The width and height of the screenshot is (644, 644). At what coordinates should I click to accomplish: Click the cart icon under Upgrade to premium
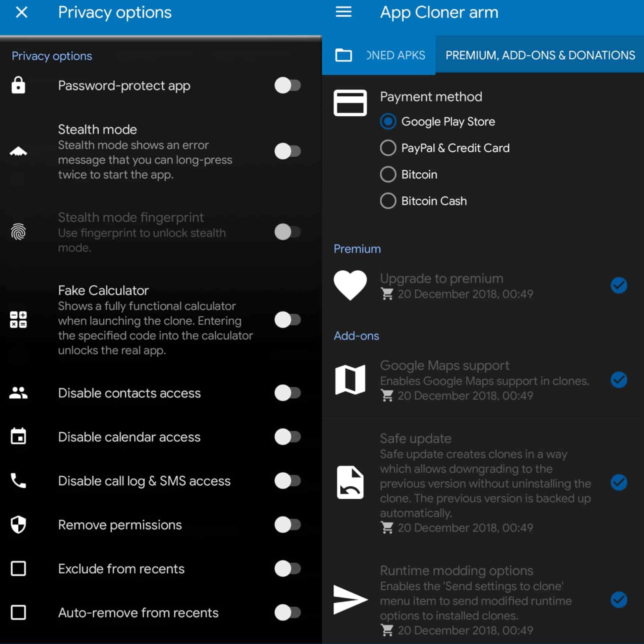tap(387, 294)
